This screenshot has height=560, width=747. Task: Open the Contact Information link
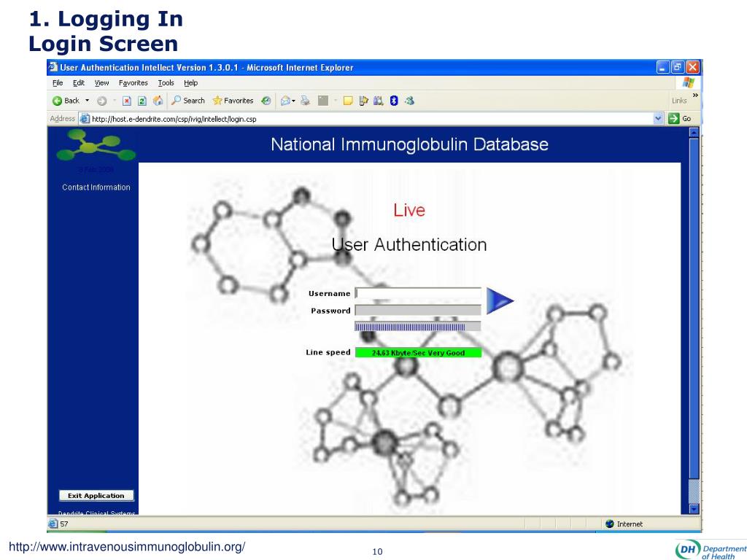pyautogui.click(x=96, y=187)
